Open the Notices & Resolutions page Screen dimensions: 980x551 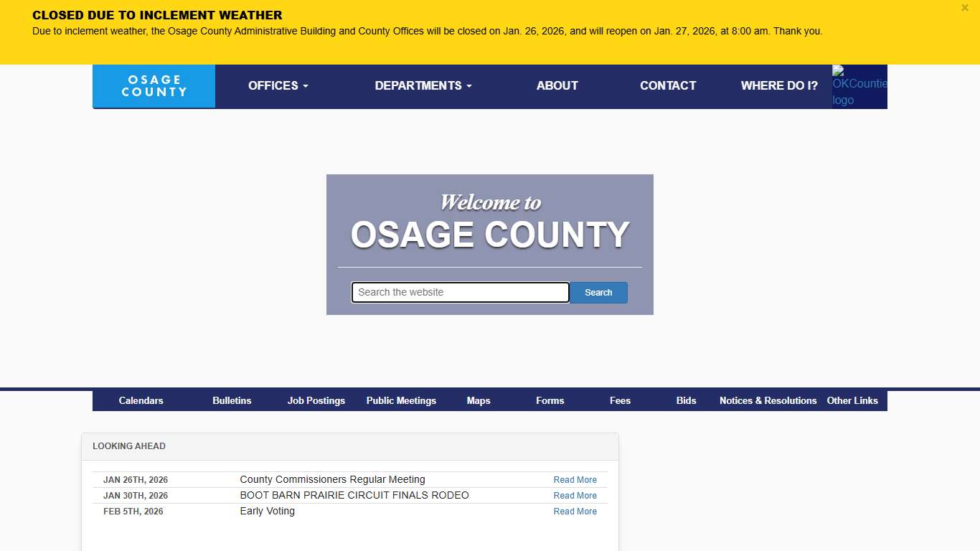768,400
